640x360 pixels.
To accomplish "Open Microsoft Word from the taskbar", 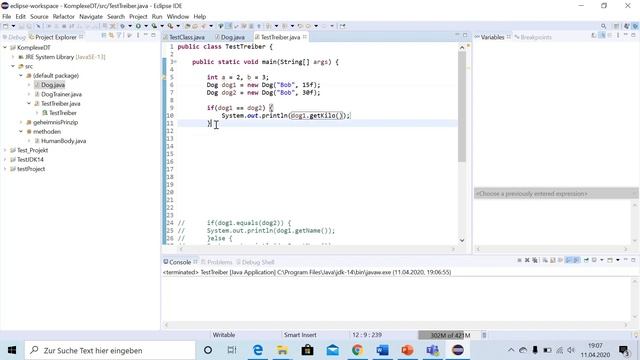I will click(382, 350).
